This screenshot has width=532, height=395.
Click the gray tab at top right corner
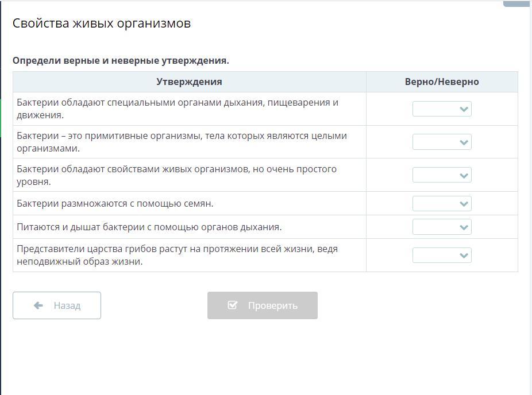(x=518, y=3)
